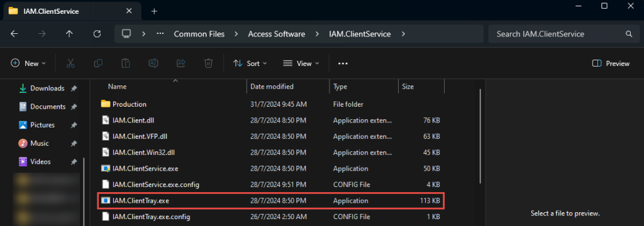Refresh the folder with the reload icon
Screen dimensions: 644x226
click(x=97, y=34)
